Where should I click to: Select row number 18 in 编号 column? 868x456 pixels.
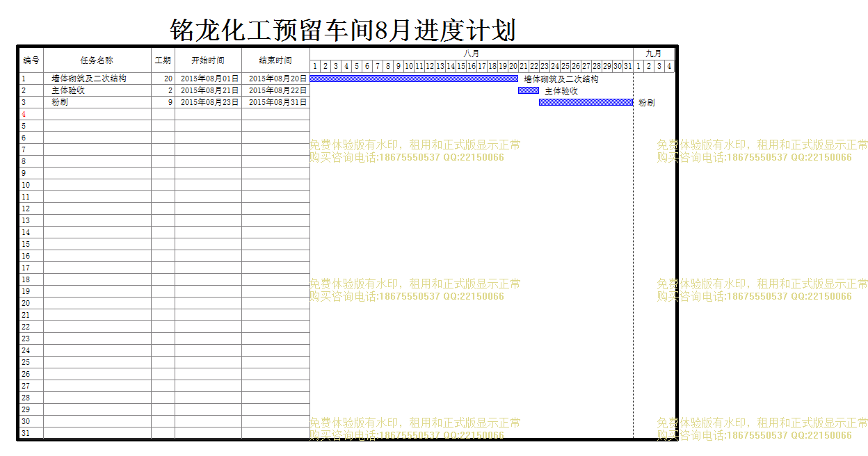(x=31, y=279)
